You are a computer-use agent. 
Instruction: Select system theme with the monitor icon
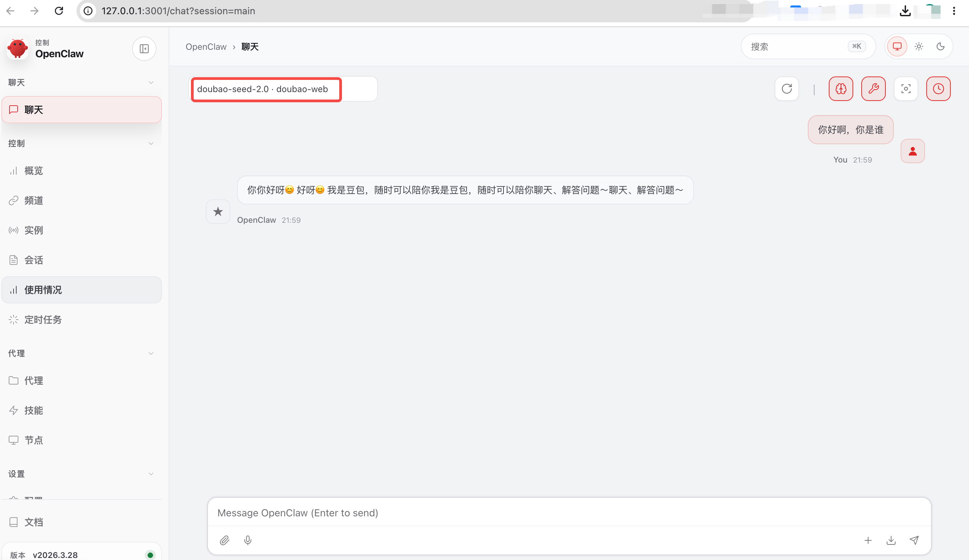897,46
